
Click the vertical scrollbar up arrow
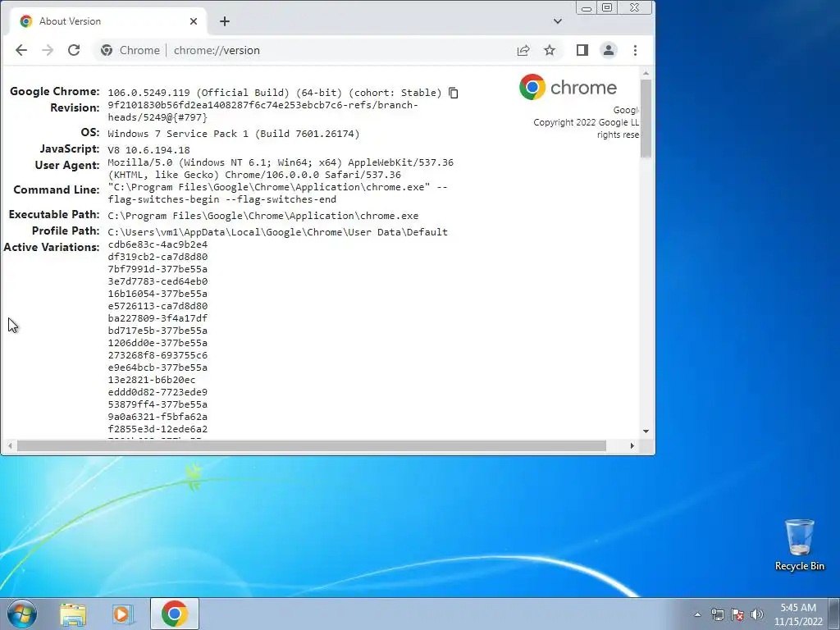(x=646, y=73)
